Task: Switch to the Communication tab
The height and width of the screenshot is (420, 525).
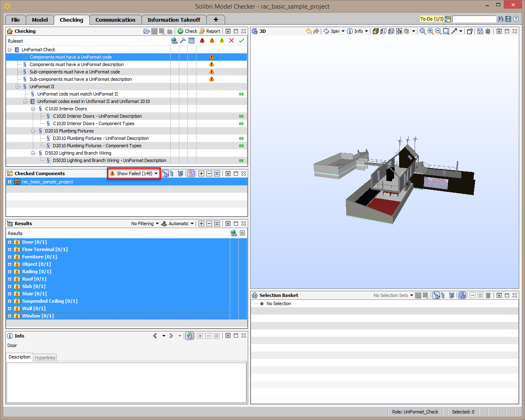Action: coord(115,20)
